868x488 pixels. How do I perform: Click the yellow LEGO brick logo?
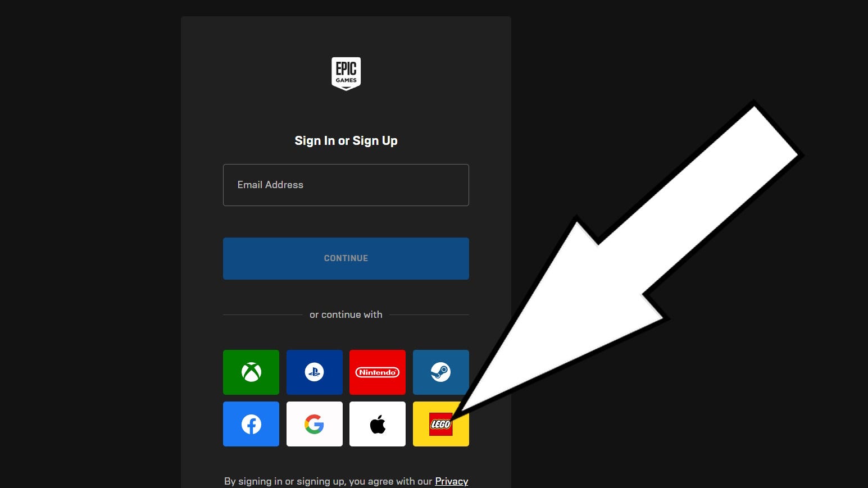[440, 424]
